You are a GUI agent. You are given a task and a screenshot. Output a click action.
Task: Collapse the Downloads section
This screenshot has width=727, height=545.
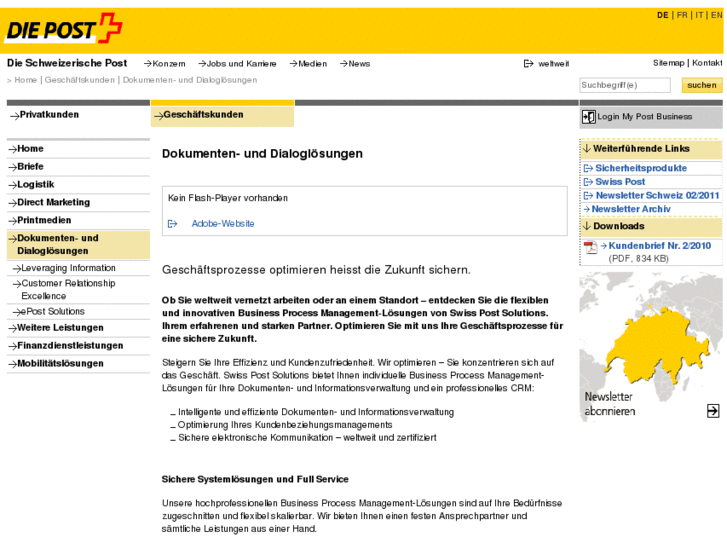(x=651, y=226)
